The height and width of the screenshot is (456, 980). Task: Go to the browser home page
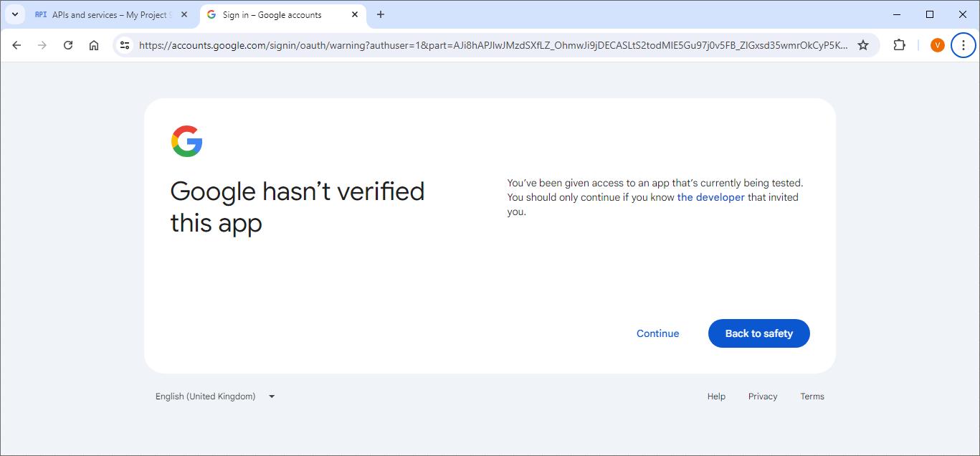click(x=94, y=45)
